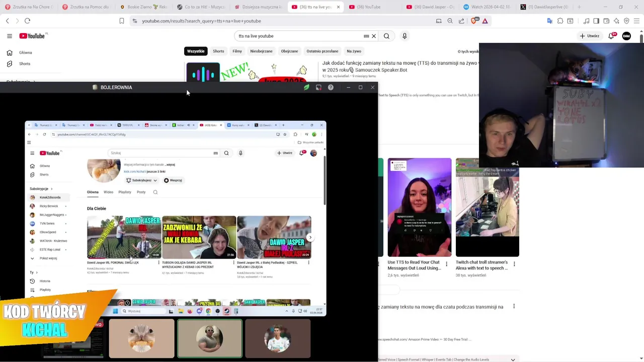The image size is (644, 362).
Task: Open the 'Use TTS to Read Your Chat' short
Action: 414,265
